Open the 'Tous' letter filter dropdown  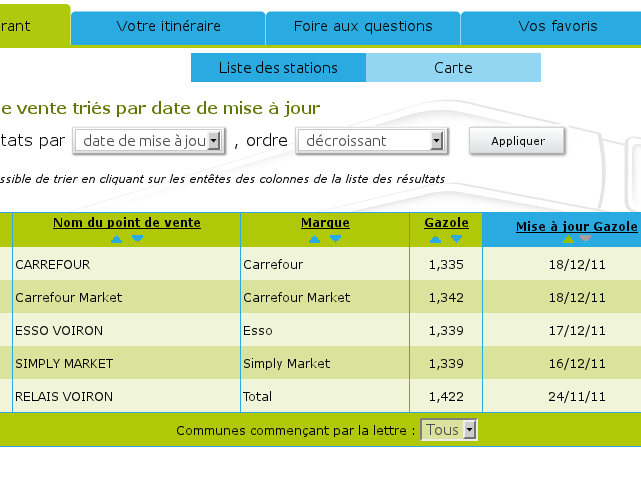[449, 430]
